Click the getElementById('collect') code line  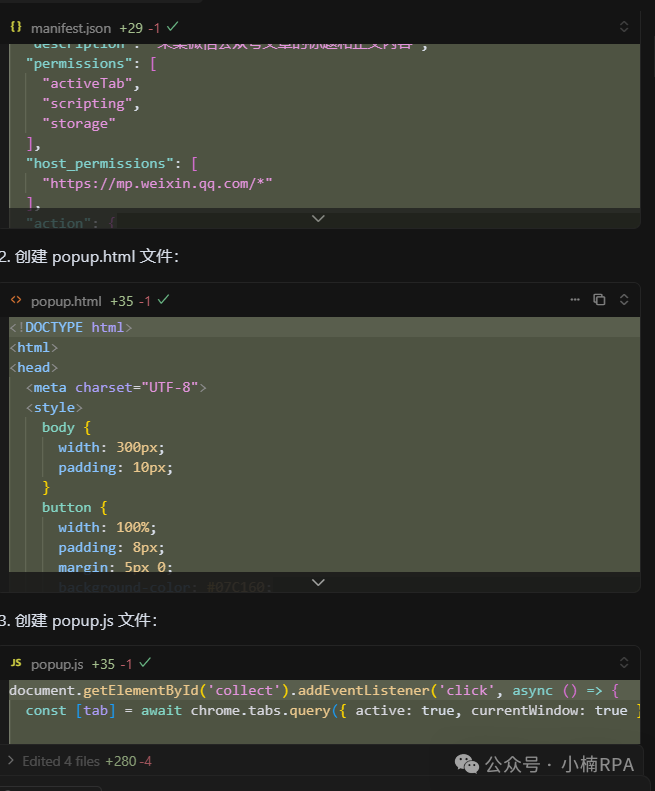(314, 691)
